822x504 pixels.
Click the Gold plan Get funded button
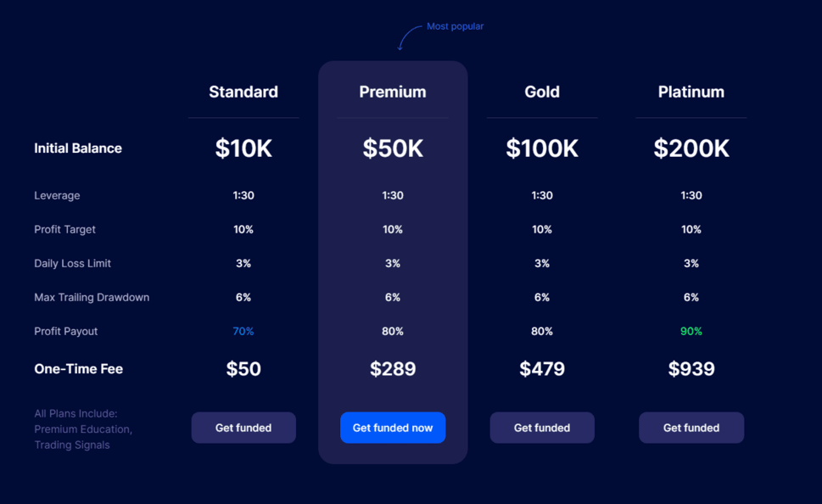click(x=542, y=428)
